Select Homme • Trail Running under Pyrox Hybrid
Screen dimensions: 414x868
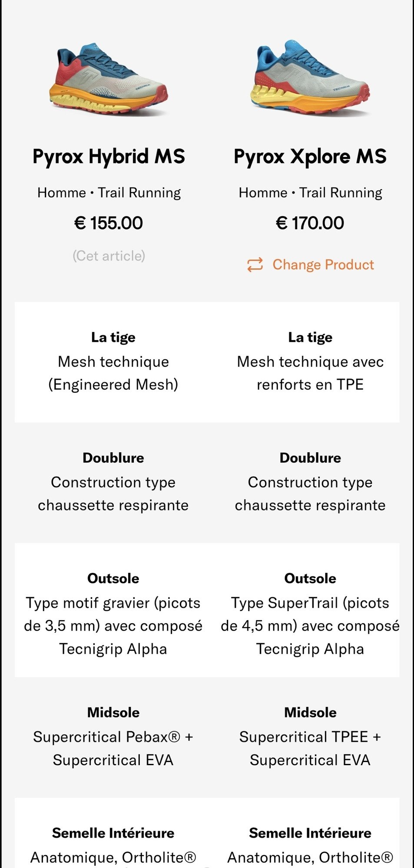point(109,193)
